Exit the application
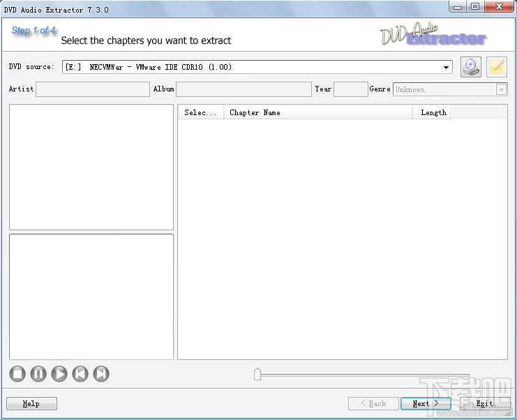Image resolution: width=517 pixels, height=420 pixels. (x=485, y=403)
